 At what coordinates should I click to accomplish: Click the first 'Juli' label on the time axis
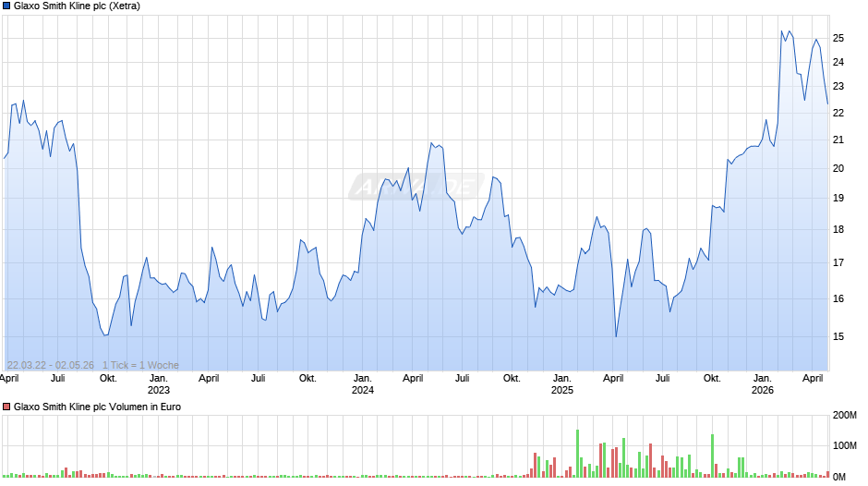[57, 378]
